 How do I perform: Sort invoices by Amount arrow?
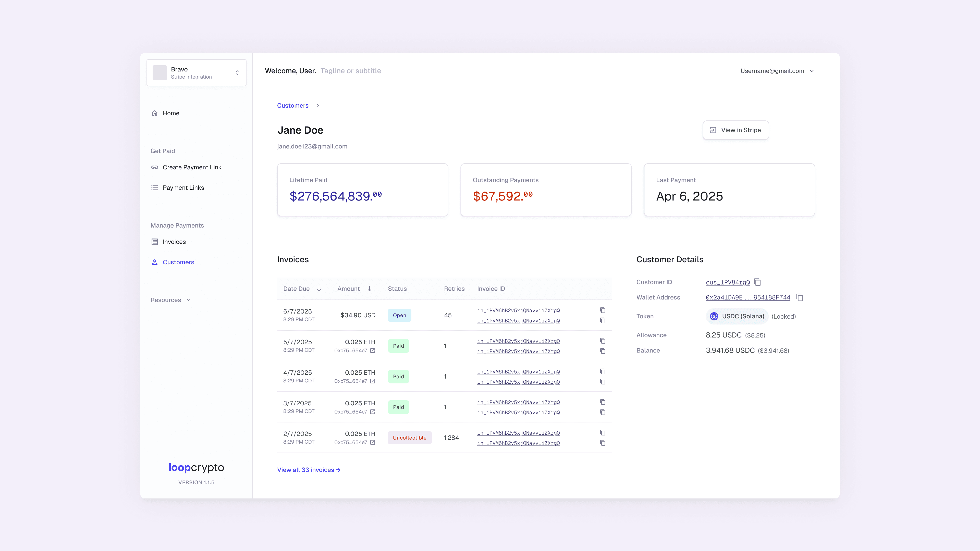[369, 289]
